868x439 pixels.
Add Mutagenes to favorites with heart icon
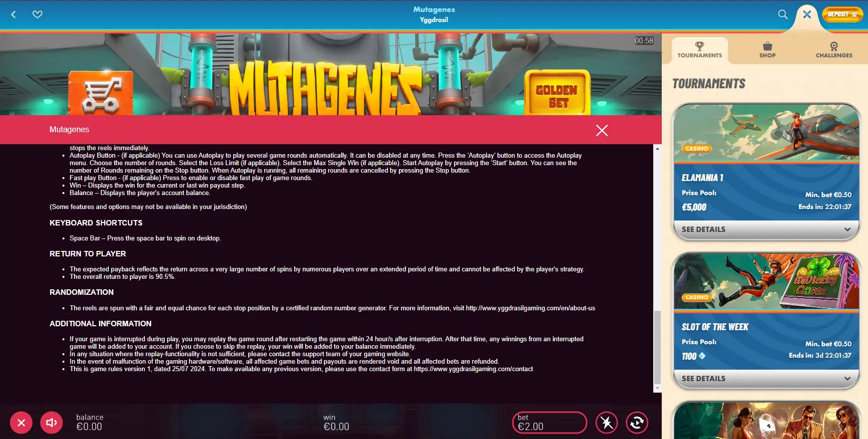click(37, 14)
